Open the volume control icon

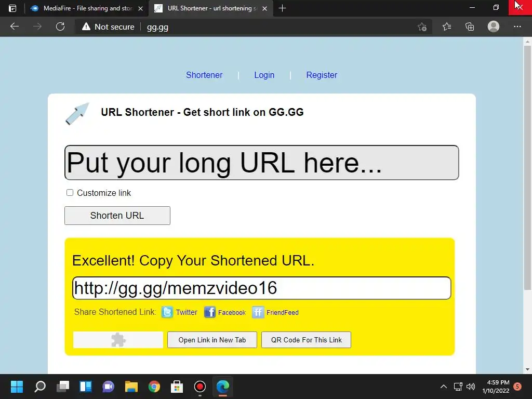[471, 387]
